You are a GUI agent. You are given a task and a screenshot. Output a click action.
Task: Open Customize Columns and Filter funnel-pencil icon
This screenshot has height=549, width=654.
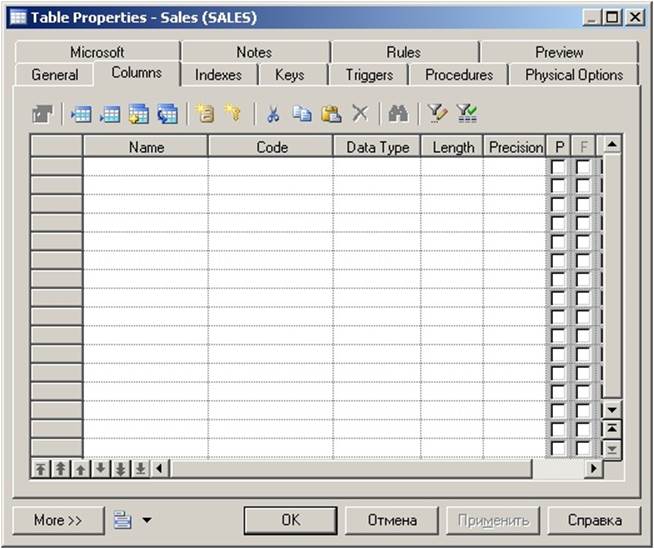[x=438, y=113]
